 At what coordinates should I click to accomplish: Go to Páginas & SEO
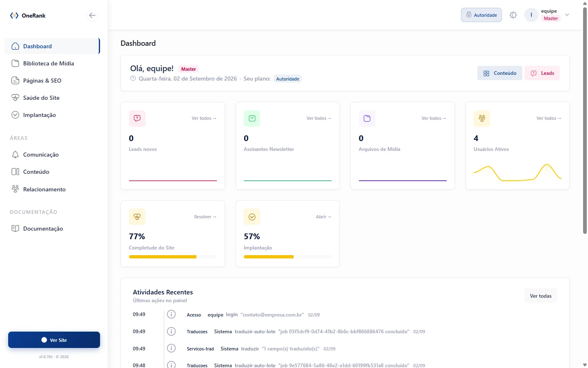click(52, 81)
